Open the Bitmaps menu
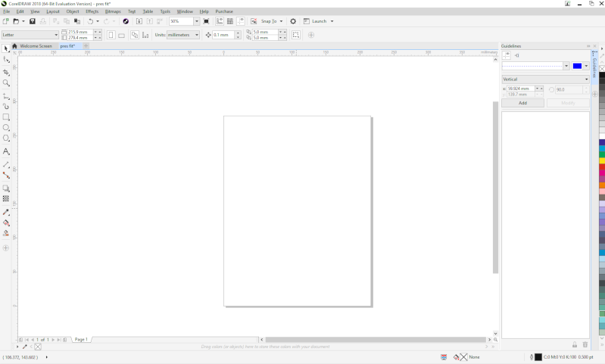Viewport: 605px width, 364px height. 113,11
